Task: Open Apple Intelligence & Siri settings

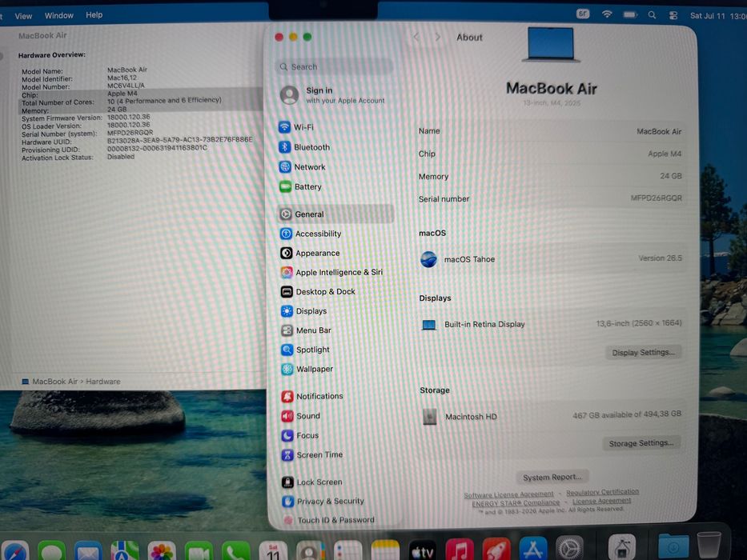Action: pyautogui.click(x=331, y=272)
